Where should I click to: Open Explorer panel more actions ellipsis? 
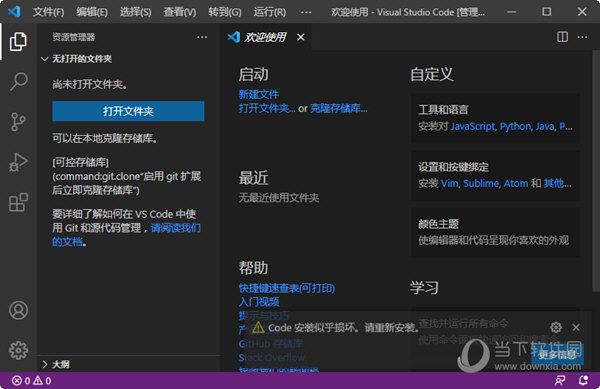pyautogui.click(x=202, y=37)
